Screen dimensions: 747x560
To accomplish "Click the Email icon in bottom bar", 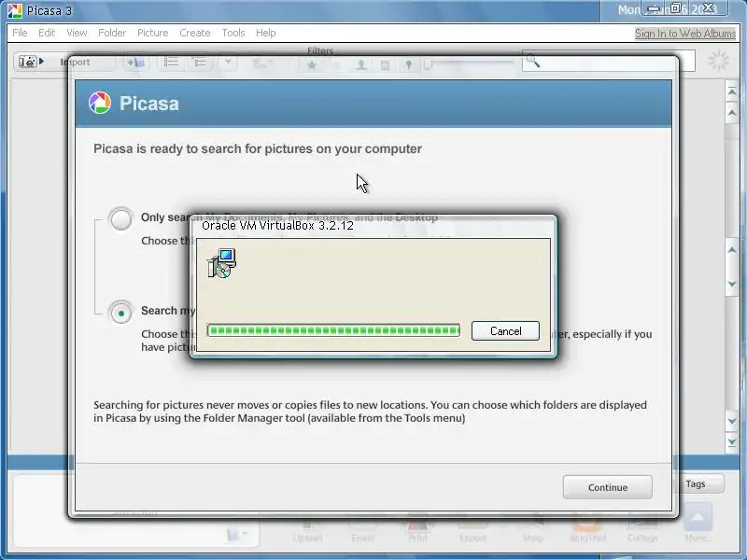I will [362, 531].
